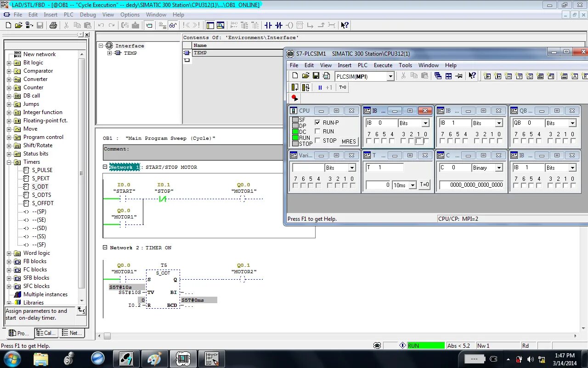The height and width of the screenshot is (368, 588).
Task: Open new PLCSIM simulation file icon
Action: pos(295,76)
